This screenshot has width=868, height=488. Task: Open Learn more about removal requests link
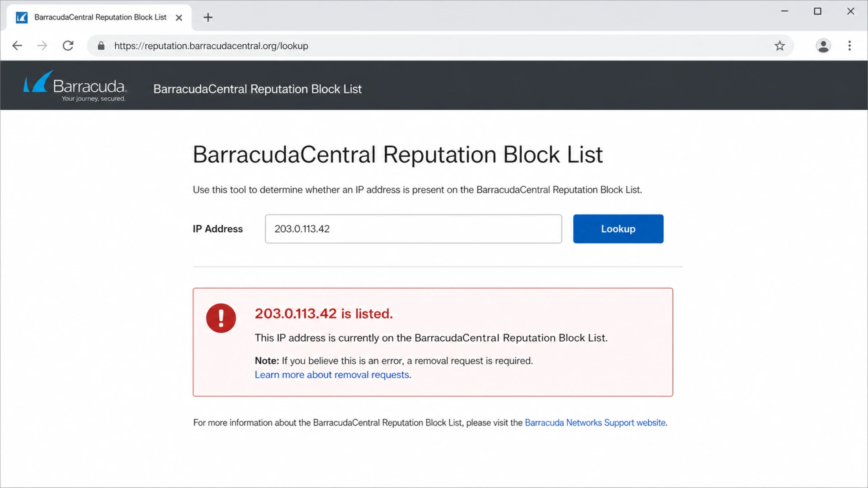(332, 375)
